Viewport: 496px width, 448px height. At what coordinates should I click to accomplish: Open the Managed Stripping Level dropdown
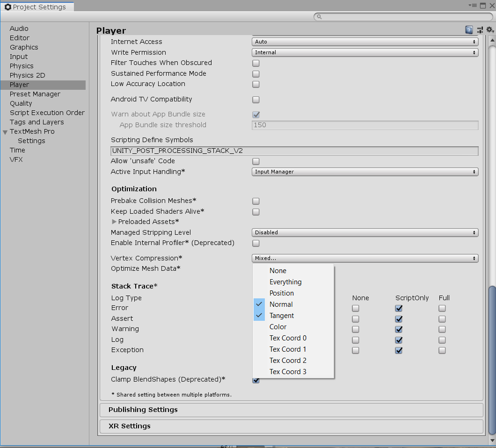365,232
